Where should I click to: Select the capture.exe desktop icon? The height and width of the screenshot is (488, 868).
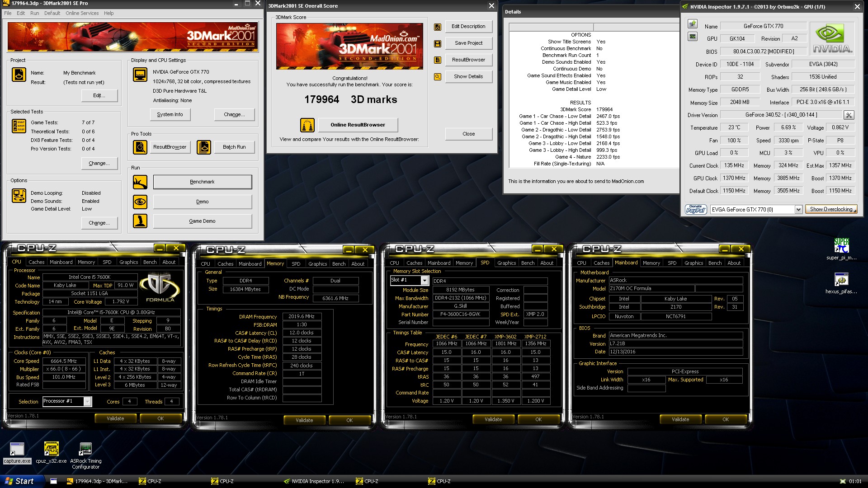17,453
